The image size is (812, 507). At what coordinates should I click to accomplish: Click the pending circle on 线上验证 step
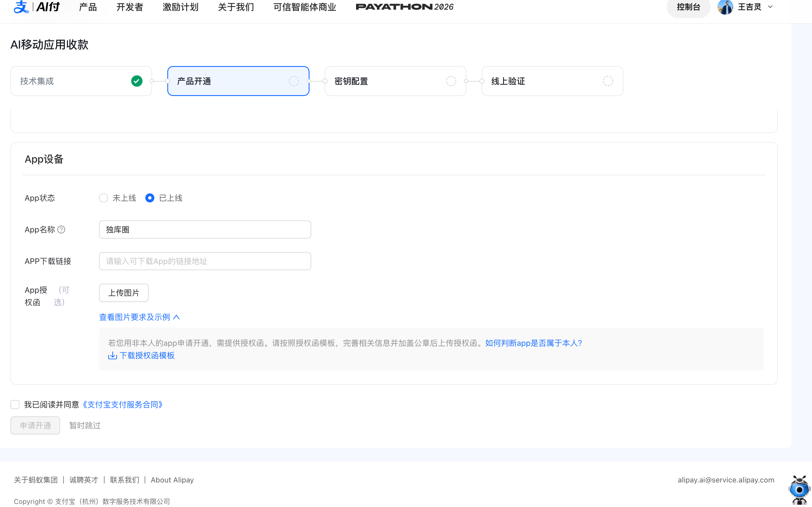[x=608, y=81]
